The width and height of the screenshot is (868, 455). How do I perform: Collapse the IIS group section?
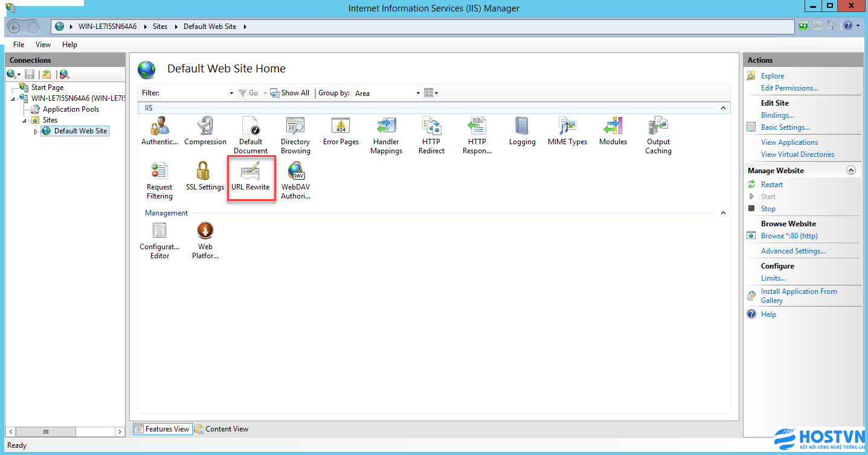(723, 108)
